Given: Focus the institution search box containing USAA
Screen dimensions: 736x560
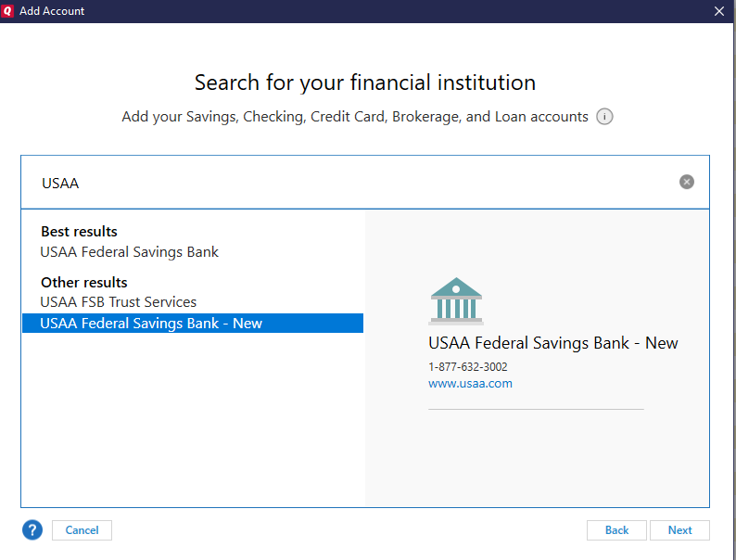Looking at the screenshot, I should [364, 182].
